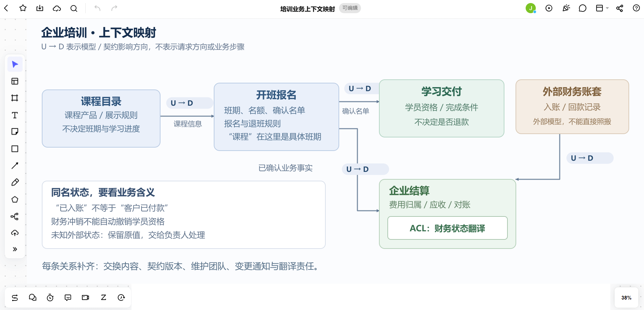Image resolution: width=644 pixels, height=310 pixels.
Task: Expand the layout view dropdown arrow
Action: (607, 8)
